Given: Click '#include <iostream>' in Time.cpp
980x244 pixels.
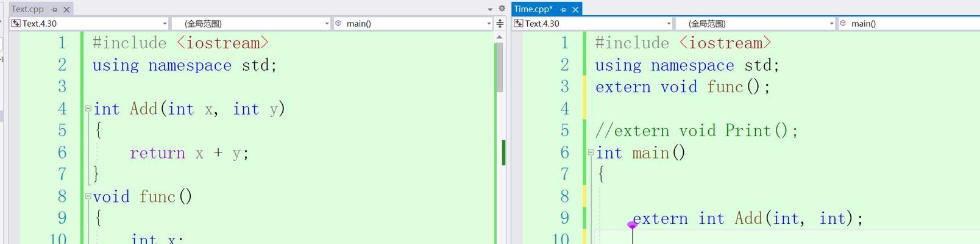Looking at the screenshot, I should (x=683, y=43).
